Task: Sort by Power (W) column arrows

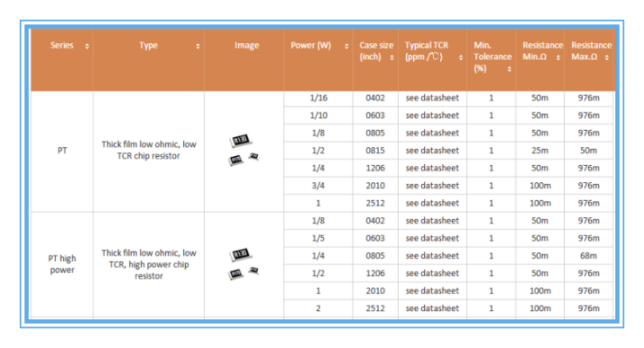Action: pos(347,46)
